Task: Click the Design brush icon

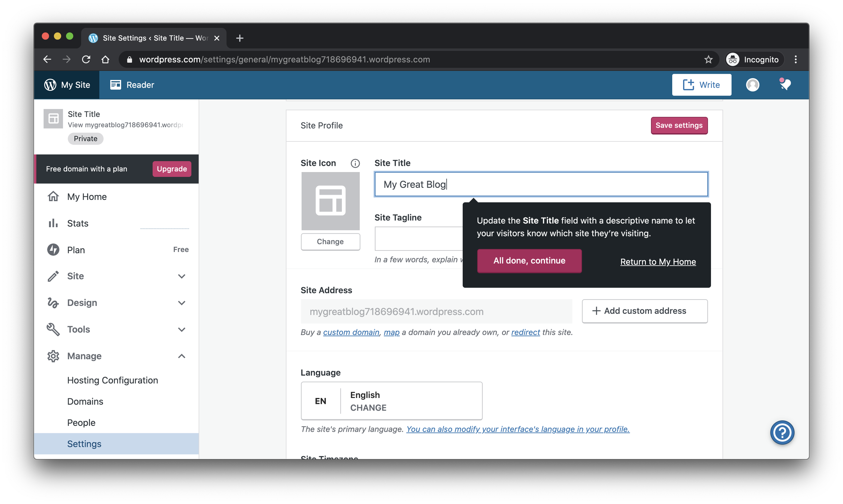Action: coord(53,303)
